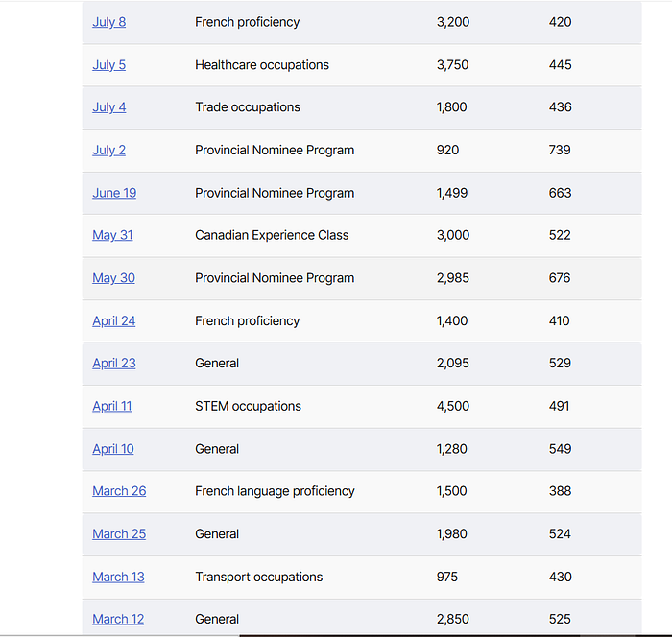Click invitations value 1,499
Screen dimensions: 672x637
[452, 193]
